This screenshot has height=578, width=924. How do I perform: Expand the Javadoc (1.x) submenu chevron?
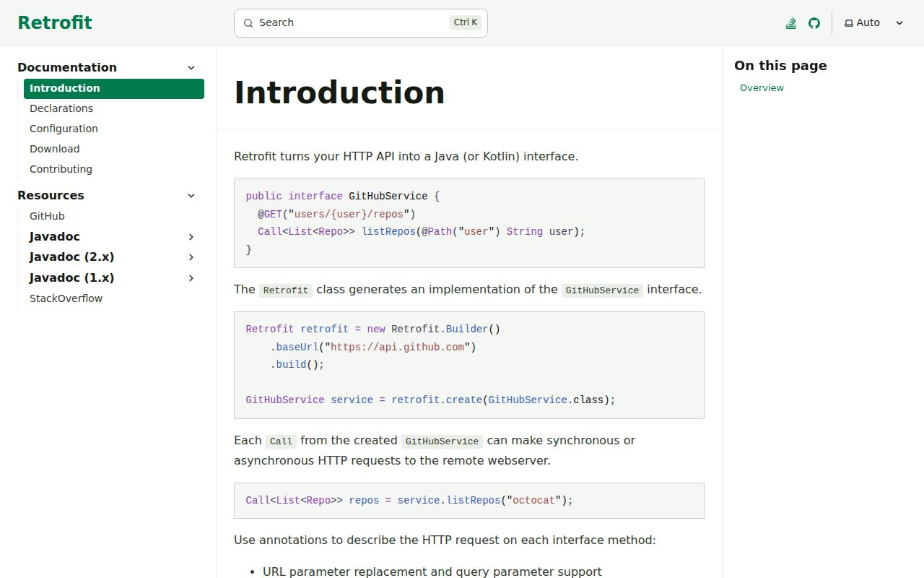(x=191, y=278)
